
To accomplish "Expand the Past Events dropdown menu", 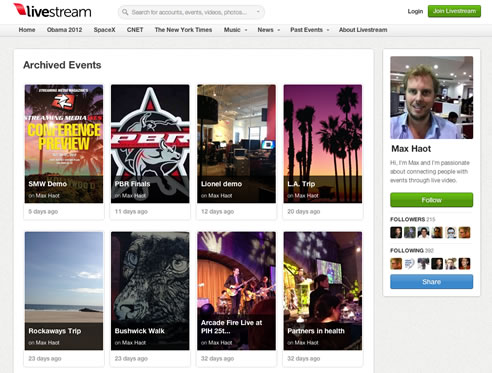I will coord(310,30).
